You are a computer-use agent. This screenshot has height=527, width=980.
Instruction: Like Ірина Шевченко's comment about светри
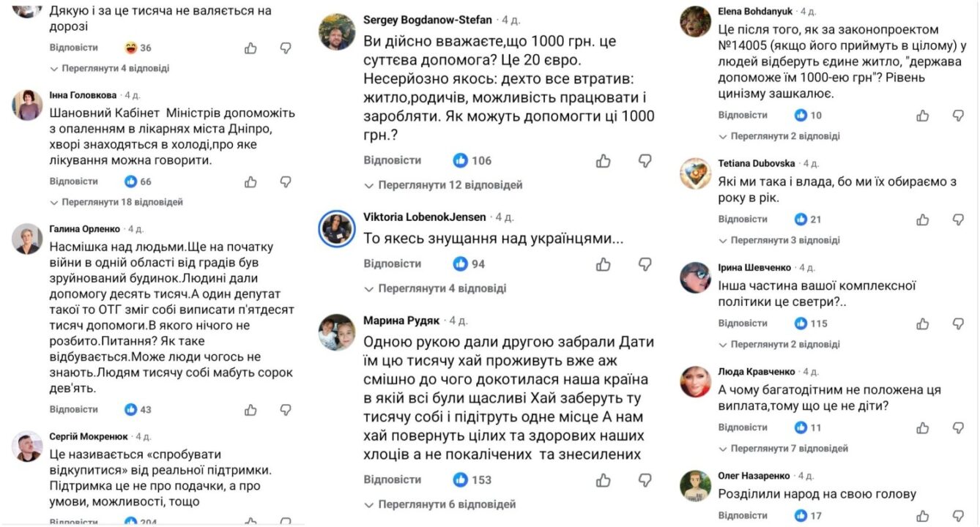coord(923,323)
